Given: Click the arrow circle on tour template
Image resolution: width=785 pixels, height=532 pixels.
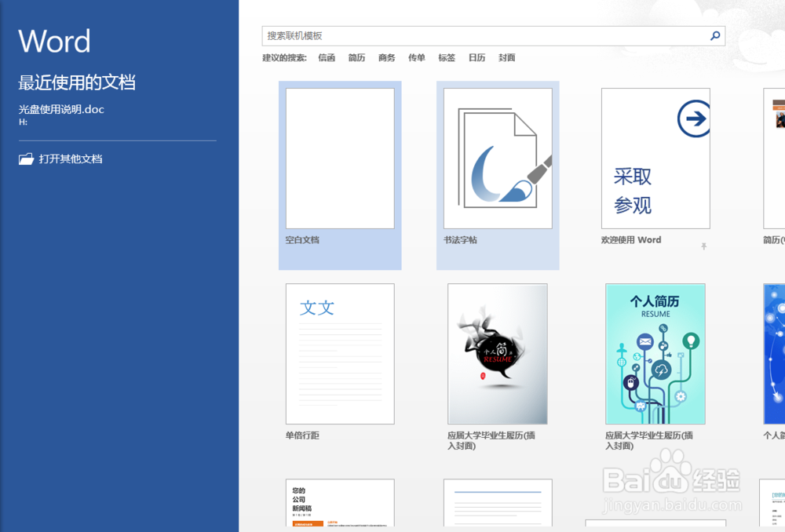Looking at the screenshot, I should [694, 118].
